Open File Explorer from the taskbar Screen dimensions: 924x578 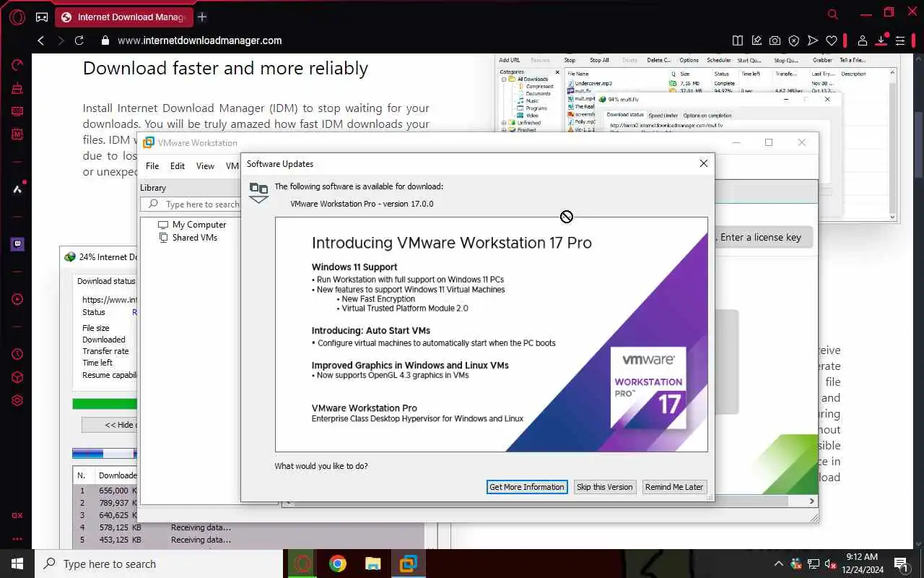pos(372,564)
